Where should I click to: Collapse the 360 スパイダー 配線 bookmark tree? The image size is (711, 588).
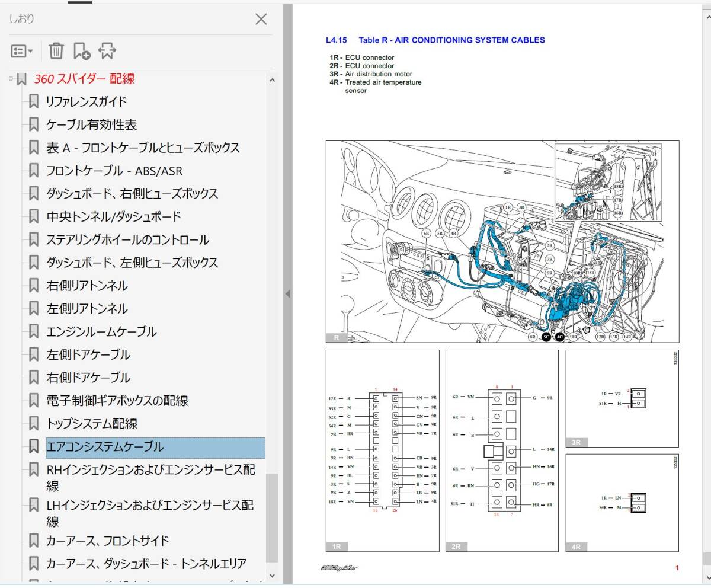click(x=11, y=78)
